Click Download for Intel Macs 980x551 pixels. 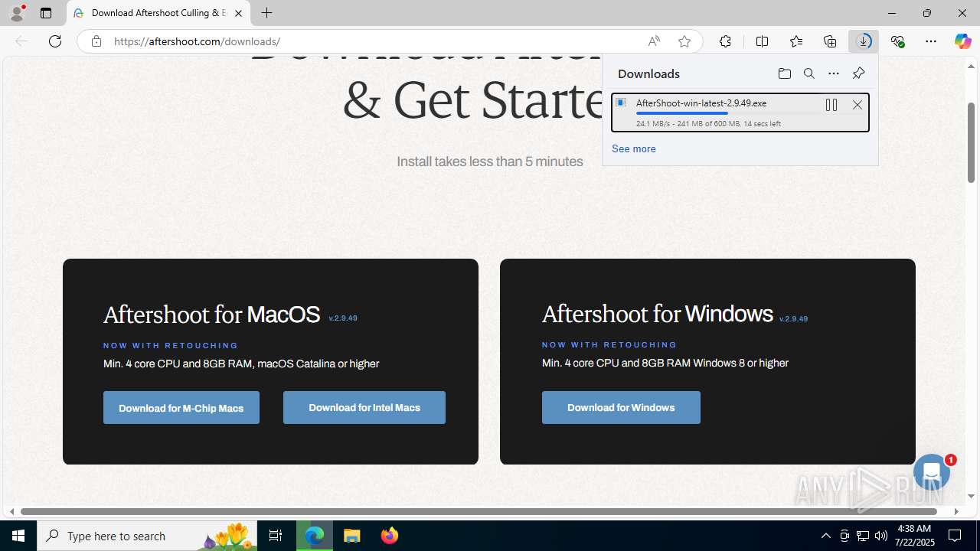point(364,408)
